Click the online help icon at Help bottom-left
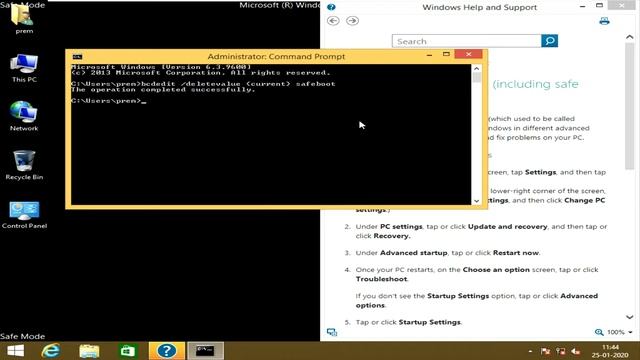 pos(332,332)
